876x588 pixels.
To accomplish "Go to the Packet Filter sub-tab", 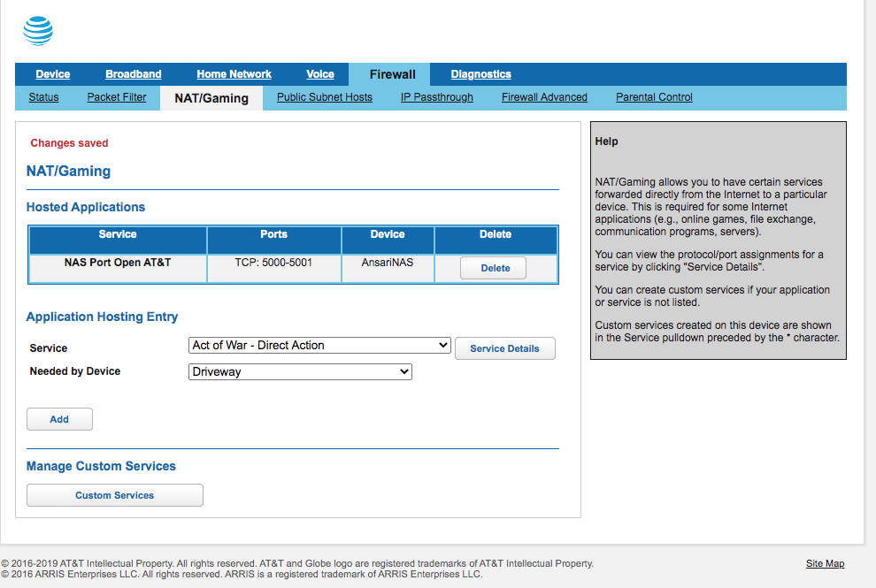I will point(117,97).
